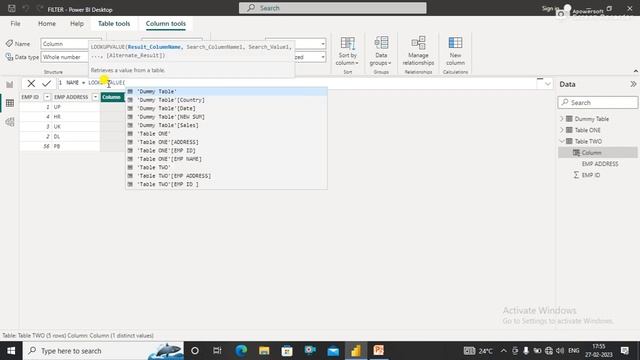Open Task View on taskbar
Screen dimensions: 640x360
point(217,351)
